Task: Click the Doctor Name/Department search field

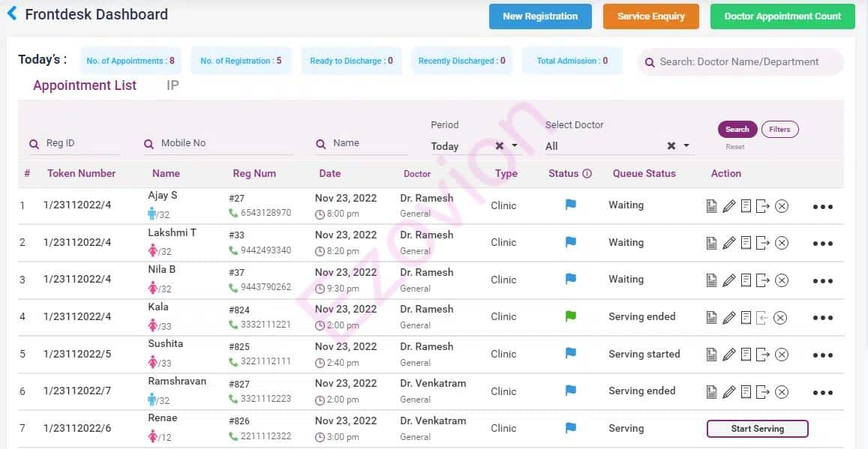Action: click(746, 62)
